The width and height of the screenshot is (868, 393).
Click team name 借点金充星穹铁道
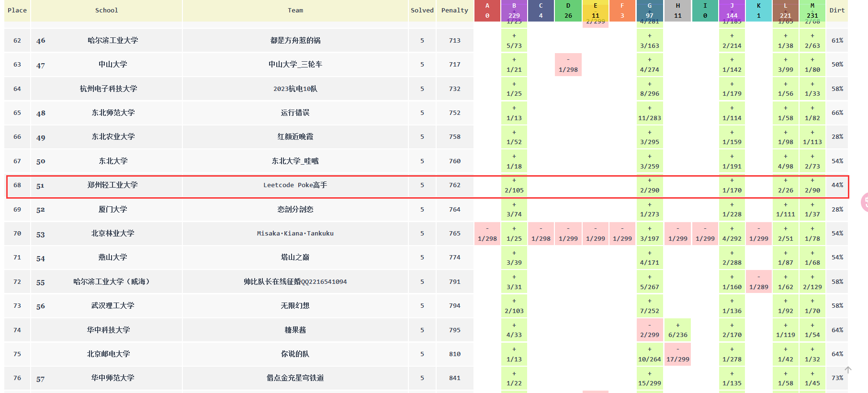(x=295, y=378)
